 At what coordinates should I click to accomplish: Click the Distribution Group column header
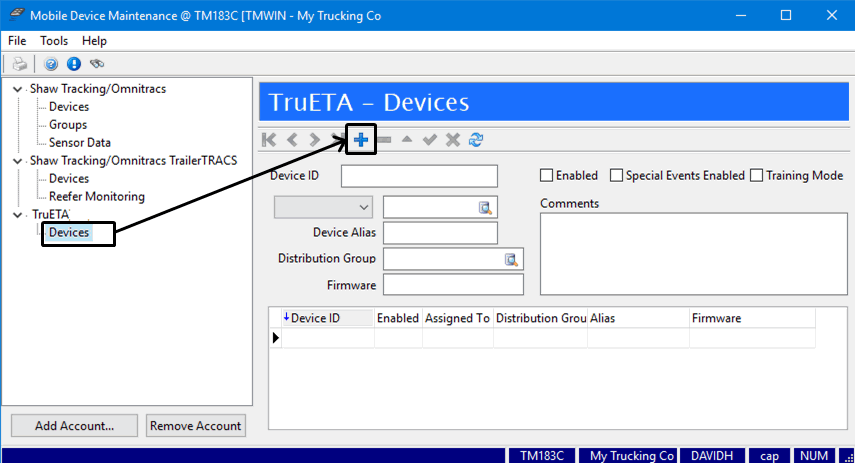coord(540,318)
